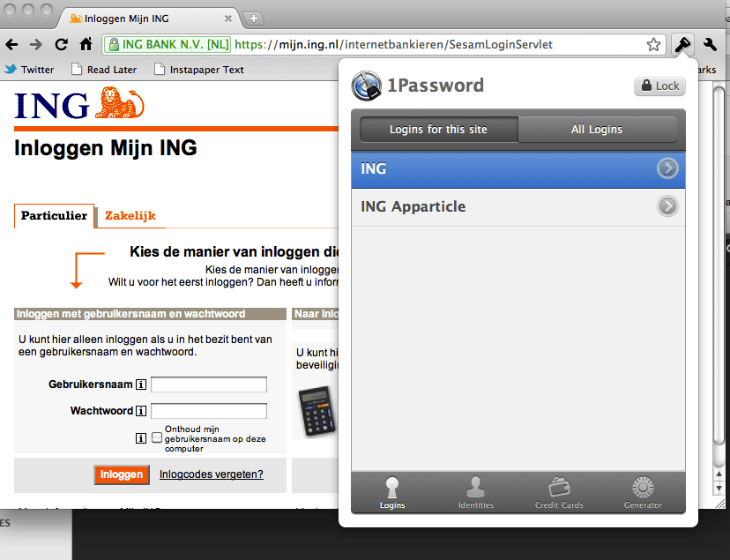Click the orange Inloggen button

(x=122, y=474)
